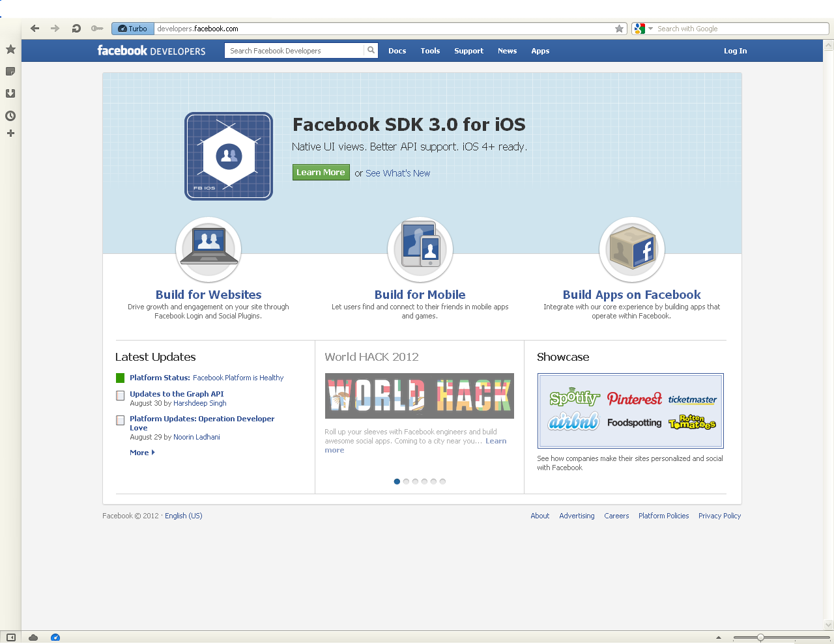The height and width of the screenshot is (644, 834).
Task: Click the Google search engine icon
Action: [x=639, y=29]
